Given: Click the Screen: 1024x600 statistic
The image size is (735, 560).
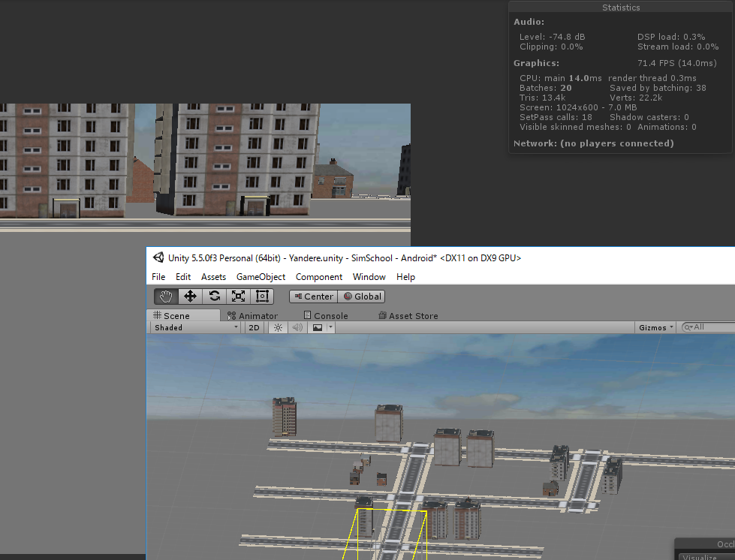Looking at the screenshot, I should [x=578, y=107].
